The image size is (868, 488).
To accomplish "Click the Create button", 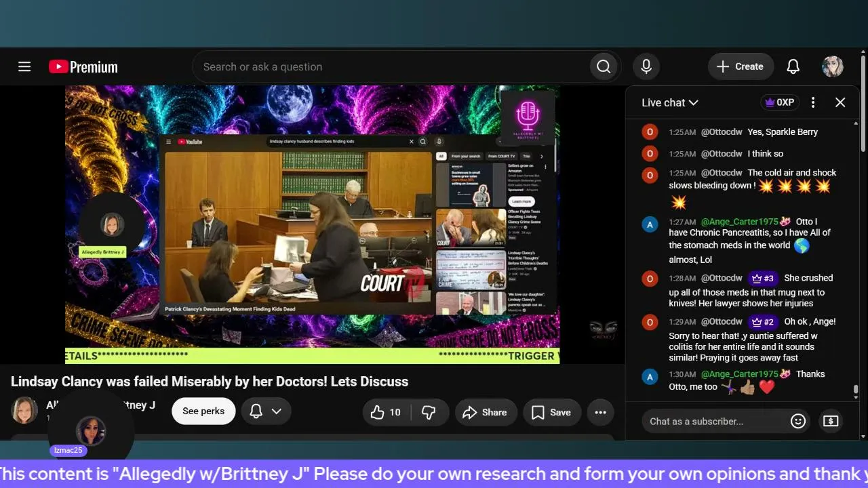I will pyautogui.click(x=741, y=66).
